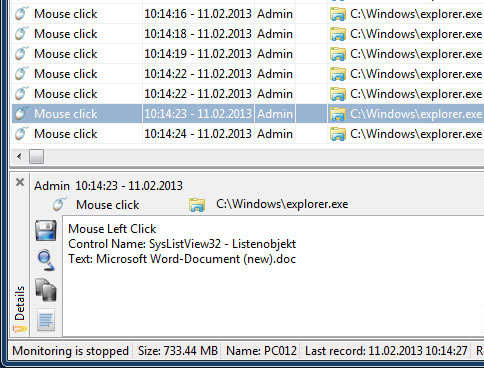Click the mouse icon in the details header
The height and width of the screenshot is (368, 484).
[60, 204]
